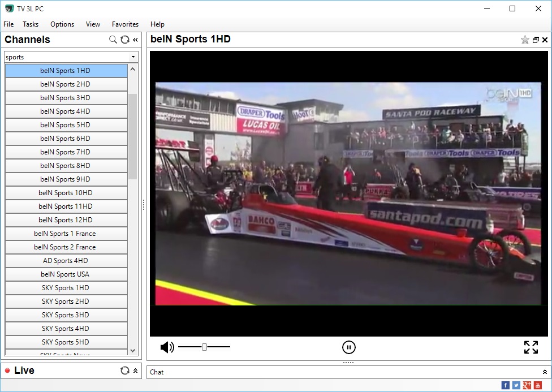Open the sports category dropdown
Viewport: 552px width, 392px height.
133,57
